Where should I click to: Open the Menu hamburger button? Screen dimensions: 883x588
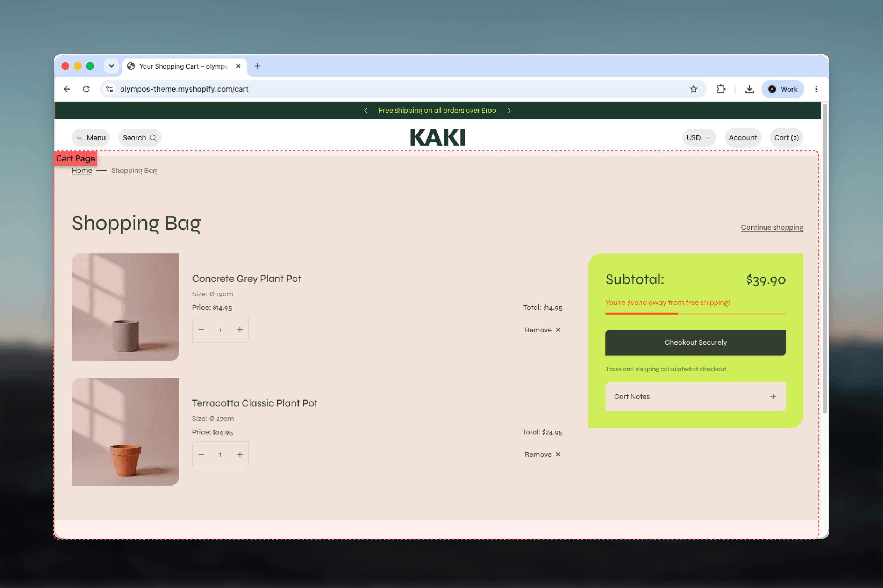pos(91,138)
